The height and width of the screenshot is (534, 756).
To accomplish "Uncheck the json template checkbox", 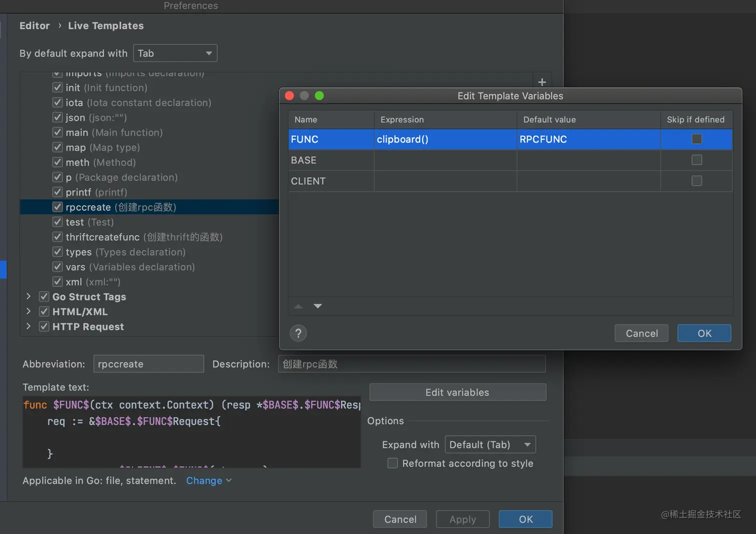I will (x=57, y=117).
